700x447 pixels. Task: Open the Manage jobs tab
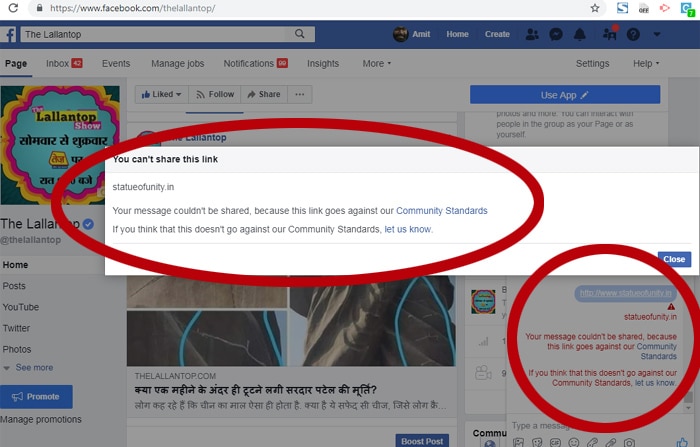(x=177, y=63)
